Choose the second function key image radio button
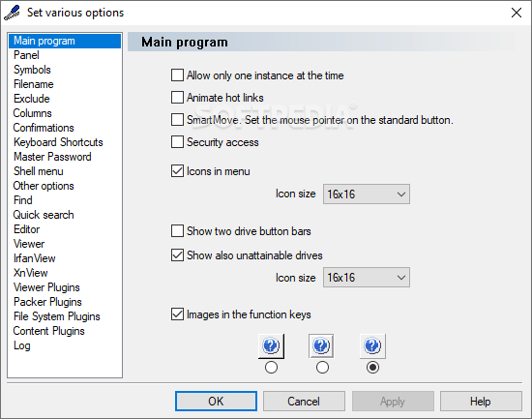This screenshot has width=532, height=419. [x=322, y=368]
